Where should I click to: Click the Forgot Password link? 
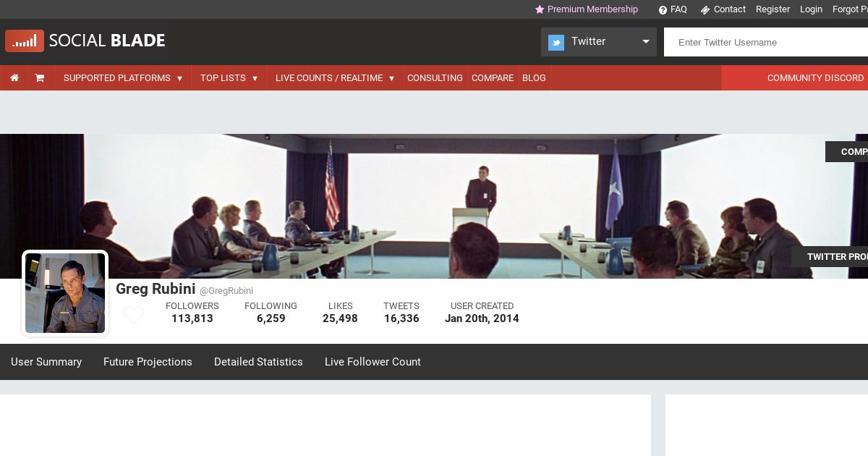850,9
